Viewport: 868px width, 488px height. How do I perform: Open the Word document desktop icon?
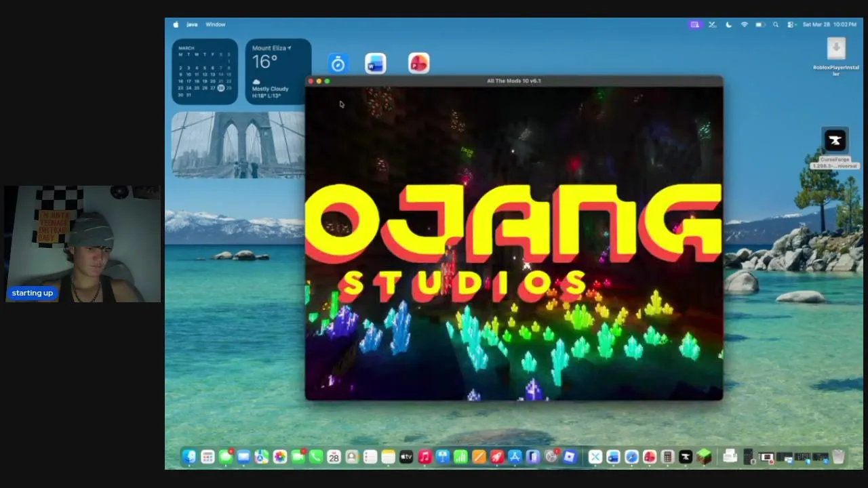pos(376,64)
